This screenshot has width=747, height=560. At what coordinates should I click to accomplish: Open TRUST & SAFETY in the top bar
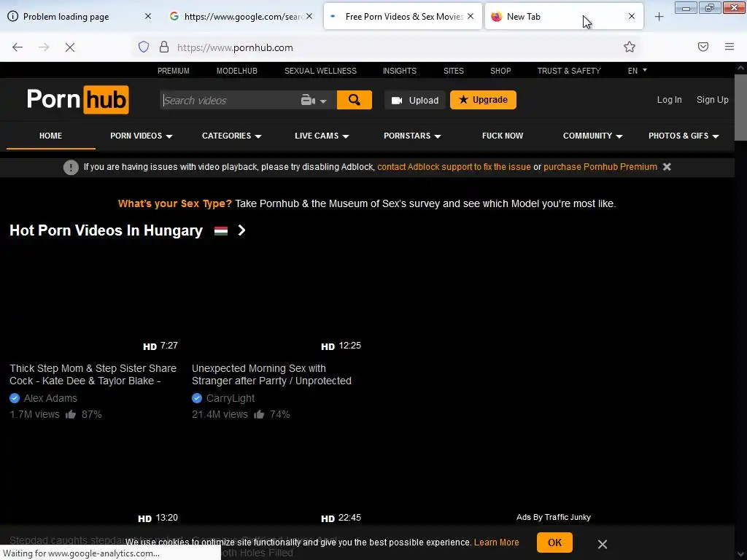(569, 71)
